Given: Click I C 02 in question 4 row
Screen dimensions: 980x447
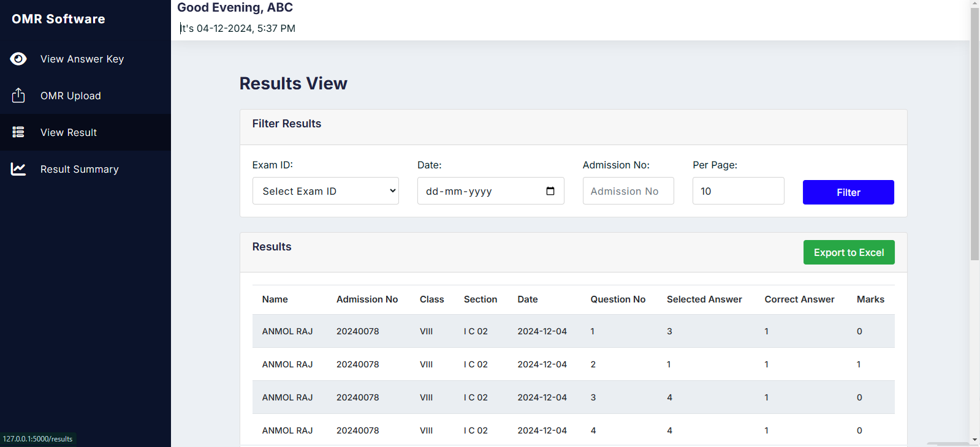Looking at the screenshot, I should tap(476, 430).
